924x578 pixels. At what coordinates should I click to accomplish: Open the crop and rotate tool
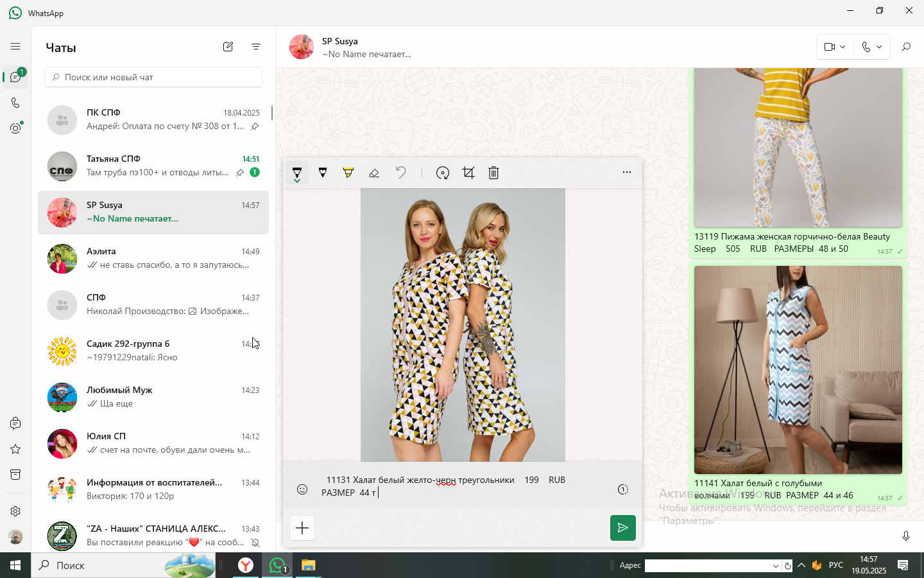pos(468,173)
